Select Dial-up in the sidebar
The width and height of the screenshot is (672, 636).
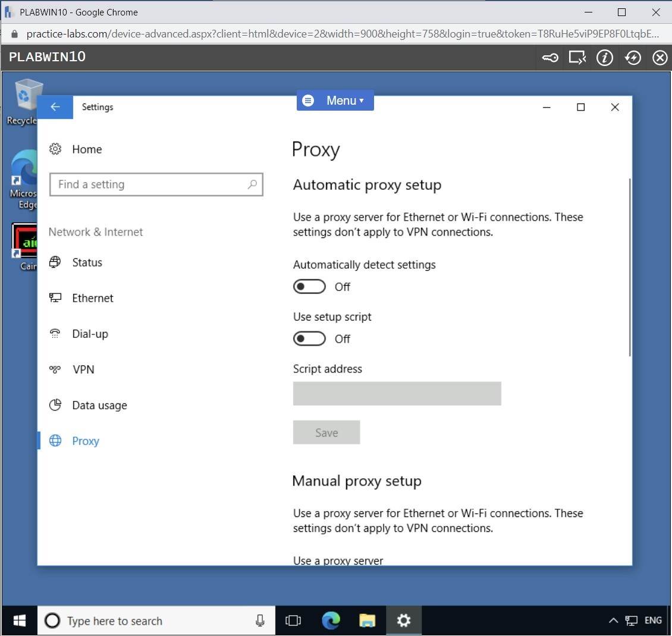[x=89, y=333]
